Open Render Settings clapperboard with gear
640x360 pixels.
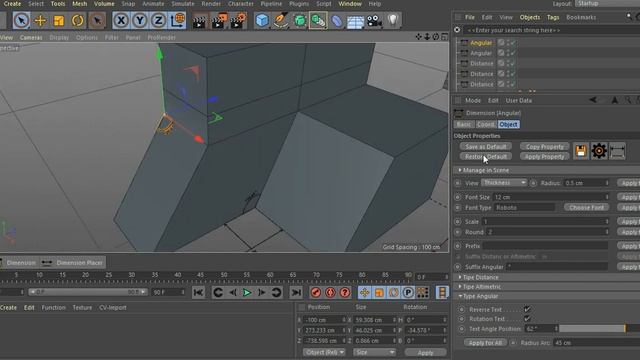238,21
